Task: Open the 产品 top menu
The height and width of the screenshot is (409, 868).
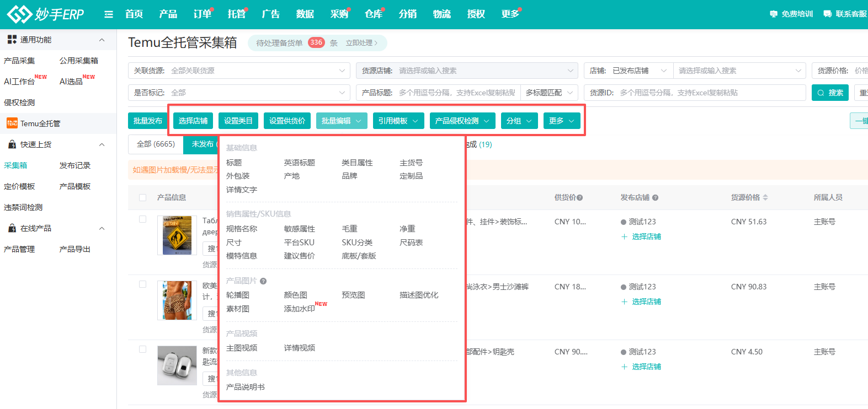Action: 168,14
